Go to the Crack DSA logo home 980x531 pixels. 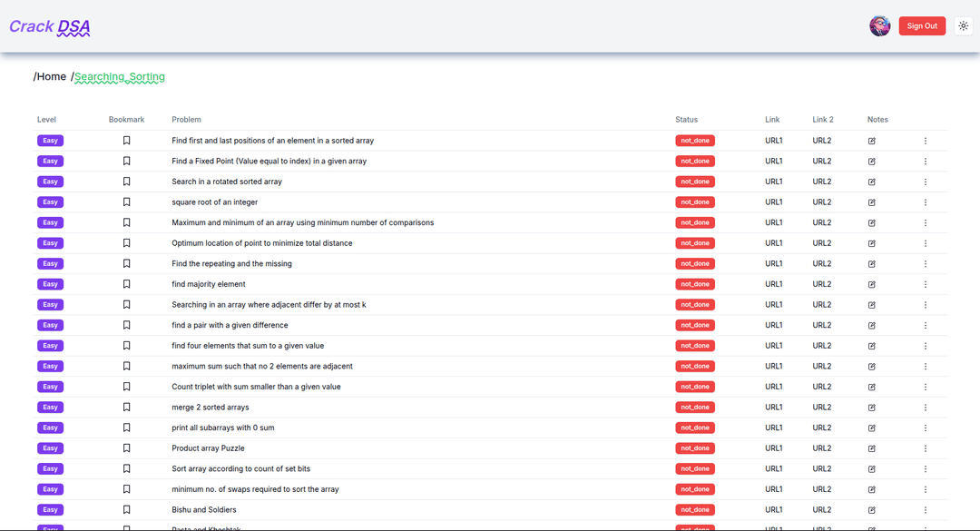click(50, 27)
